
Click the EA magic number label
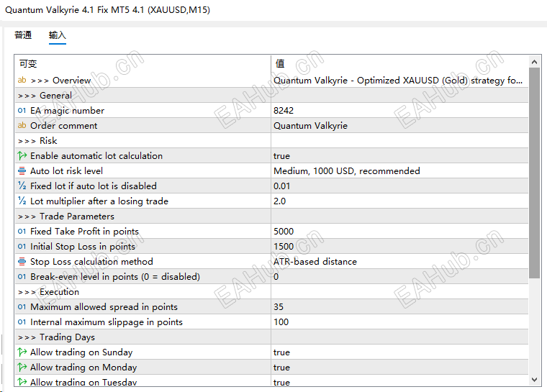point(68,111)
